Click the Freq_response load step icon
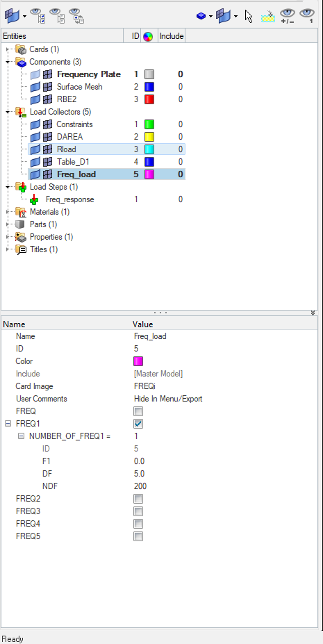Viewport: 323px width, 644px height. click(35, 199)
